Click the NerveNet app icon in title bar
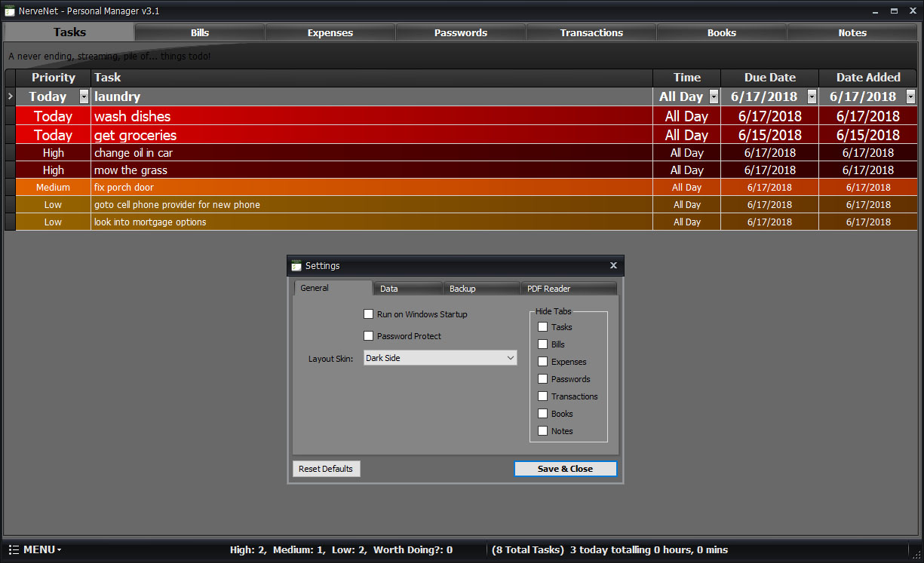924x563 pixels. click(10, 11)
